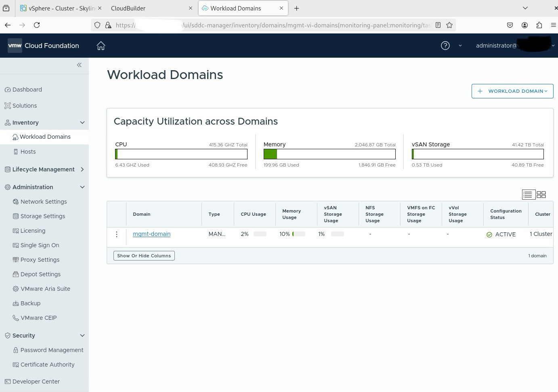Image resolution: width=558 pixels, height=392 pixels.
Task: Collapse the Inventory section
Action: point(82,123)
